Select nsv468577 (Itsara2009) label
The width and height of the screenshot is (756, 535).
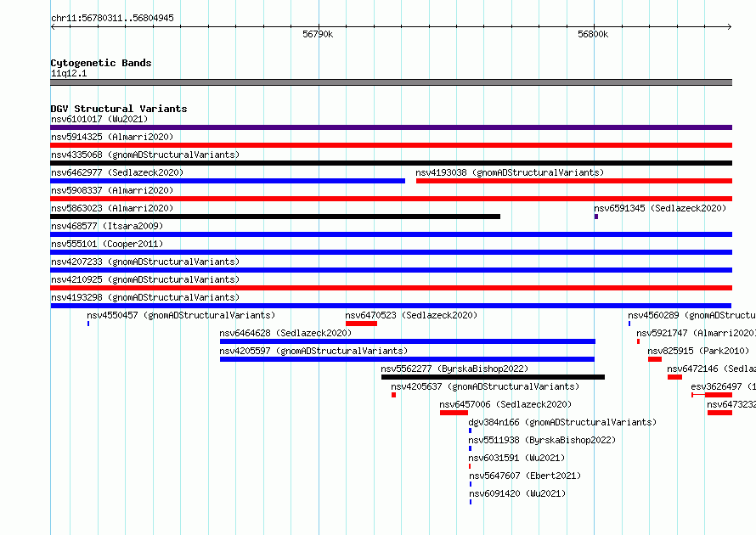coord(107,226)
